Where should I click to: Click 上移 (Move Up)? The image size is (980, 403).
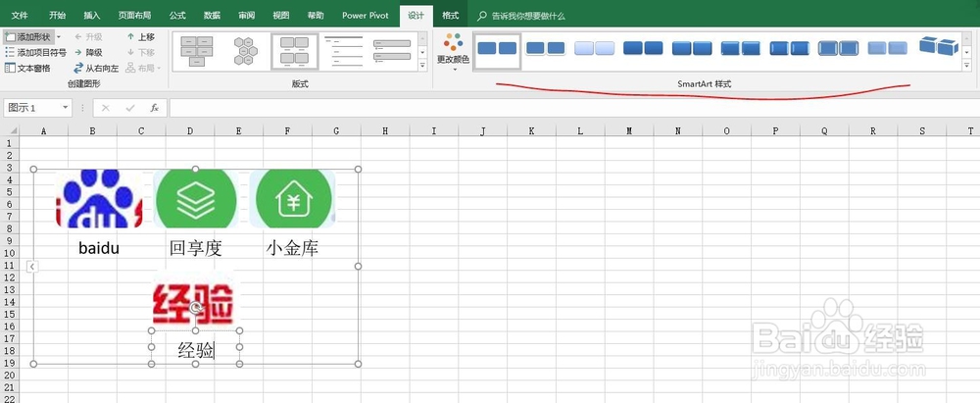(140, 37)
